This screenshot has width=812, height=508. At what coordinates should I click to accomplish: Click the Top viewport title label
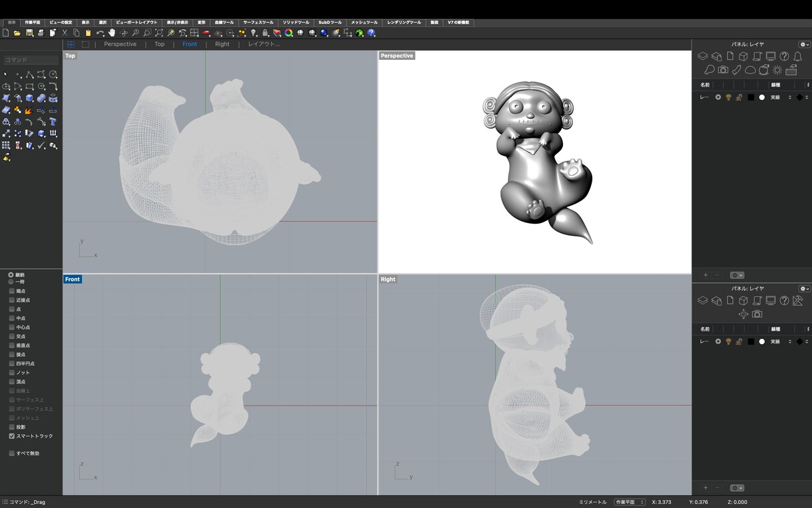[70, 56]
